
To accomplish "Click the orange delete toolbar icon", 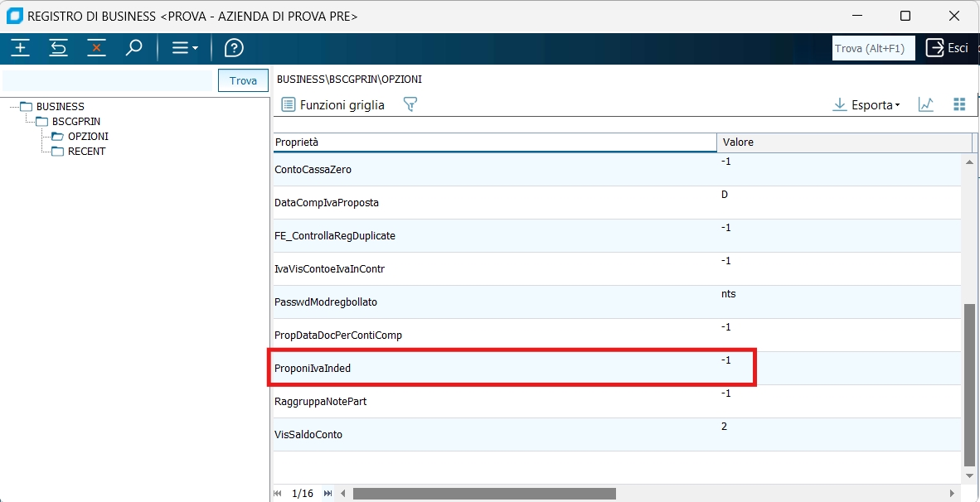I will pos(96,48).
